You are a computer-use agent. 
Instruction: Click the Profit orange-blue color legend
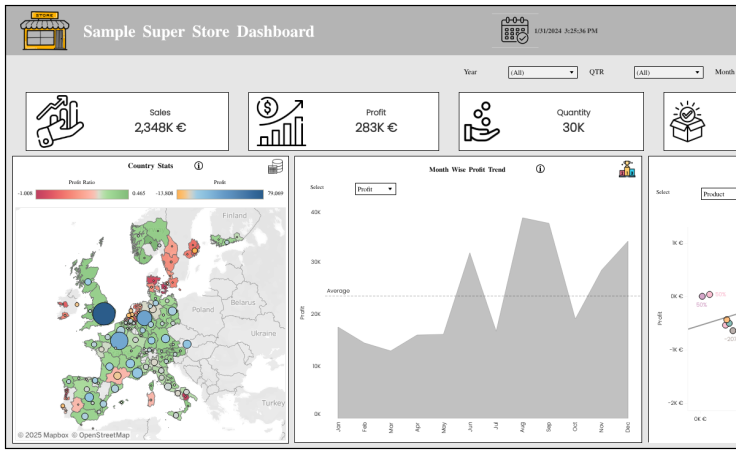(220, 194)
